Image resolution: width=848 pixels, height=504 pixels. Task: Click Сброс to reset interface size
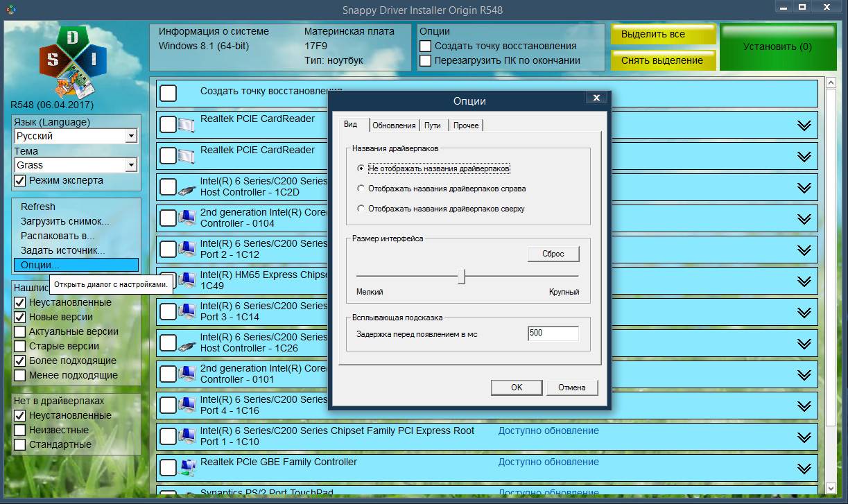(553, 254)
